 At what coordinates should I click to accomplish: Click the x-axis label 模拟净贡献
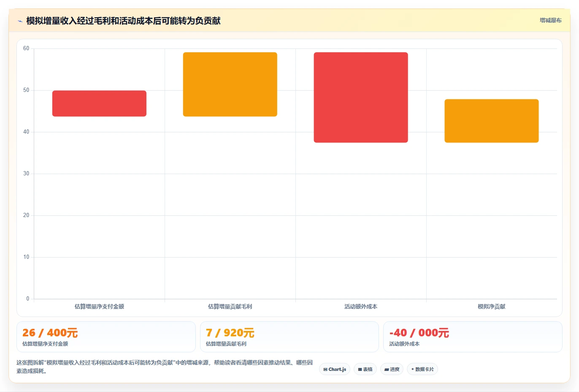tap(492, 306)
